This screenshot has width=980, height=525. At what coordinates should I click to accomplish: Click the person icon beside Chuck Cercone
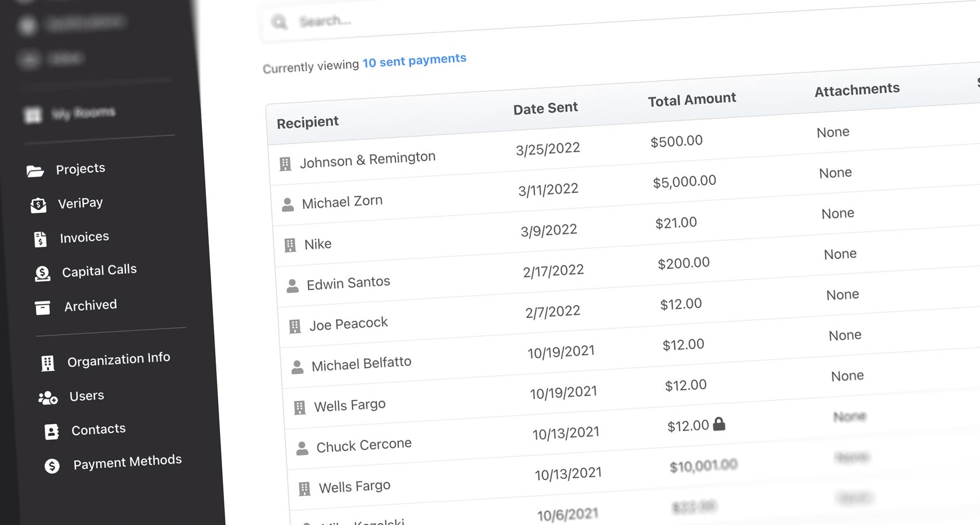pyautogui.click(x=302, y=448)
